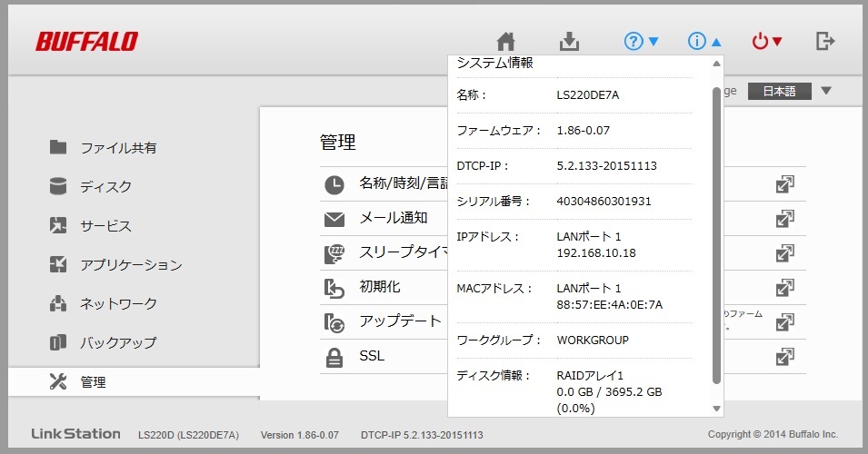Open the 日本語 language selector
Screen dimensions: 868x454
pos(789,91)
